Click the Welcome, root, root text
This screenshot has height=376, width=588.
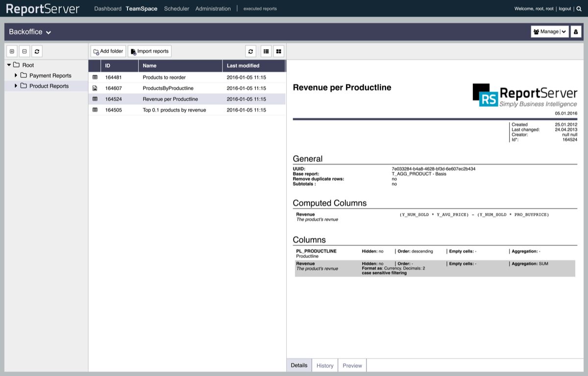tap(534, 9)
